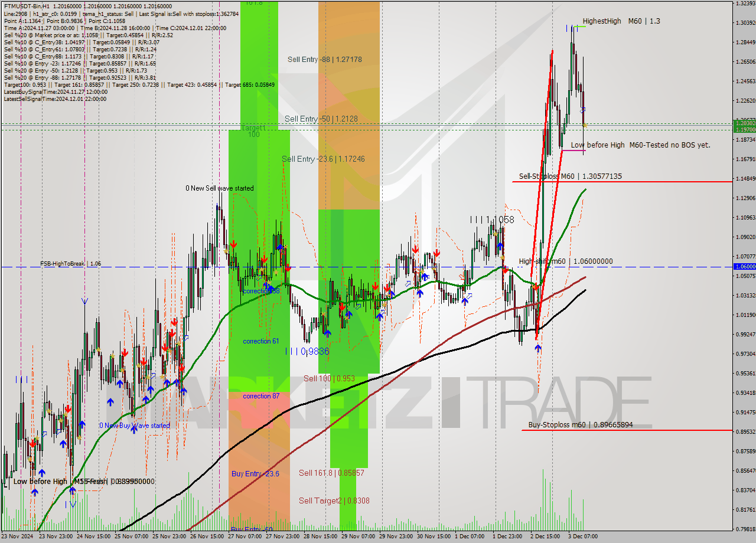The height and width of the screenshot is (543, 756).
Task: Click the 'Sell Entry -88 | 1.27178' label
Action: (324, 59)
